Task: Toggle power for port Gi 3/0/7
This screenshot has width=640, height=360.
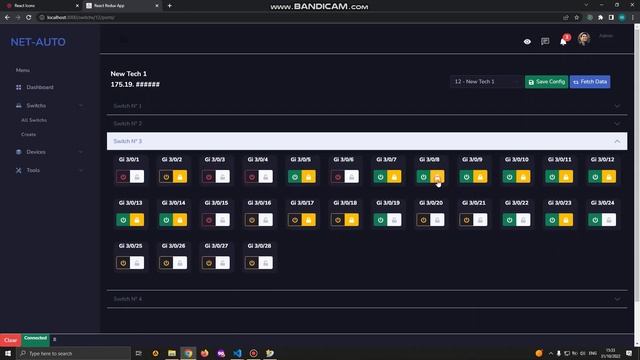Action: [x=380, y=177]
